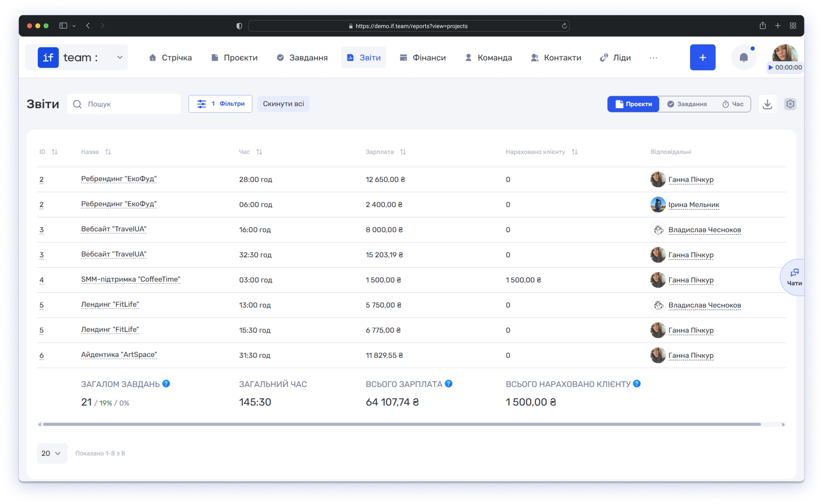Select the Проєкти report view toggle
Image resolution: width=823 pixels, height=504 pixels.
[633, 104]
